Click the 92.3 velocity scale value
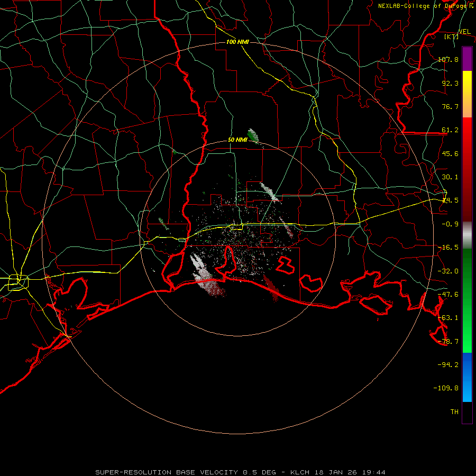 click(450, 83)
